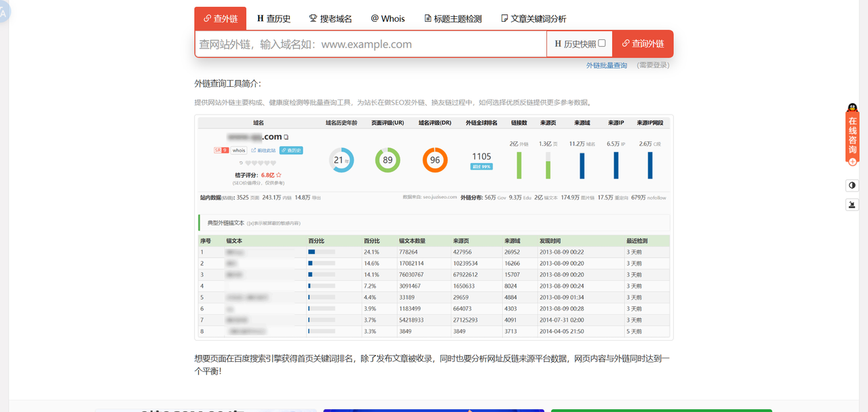868x412 pixels.
Task: Click the 1105 global rank value
Action: click(481, 156)
